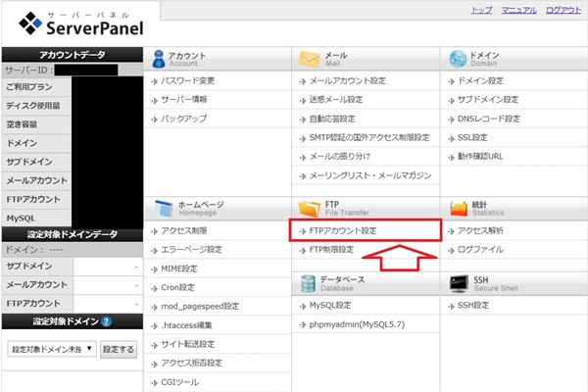This screenshot has width=588, height=392.
Task: Open サブドメイン設定
Action: tap(488, 99)
